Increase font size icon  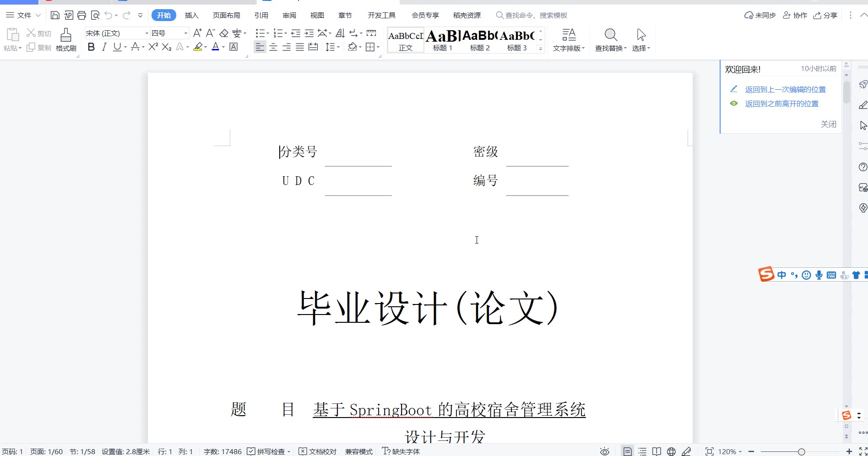coord(197,33)
